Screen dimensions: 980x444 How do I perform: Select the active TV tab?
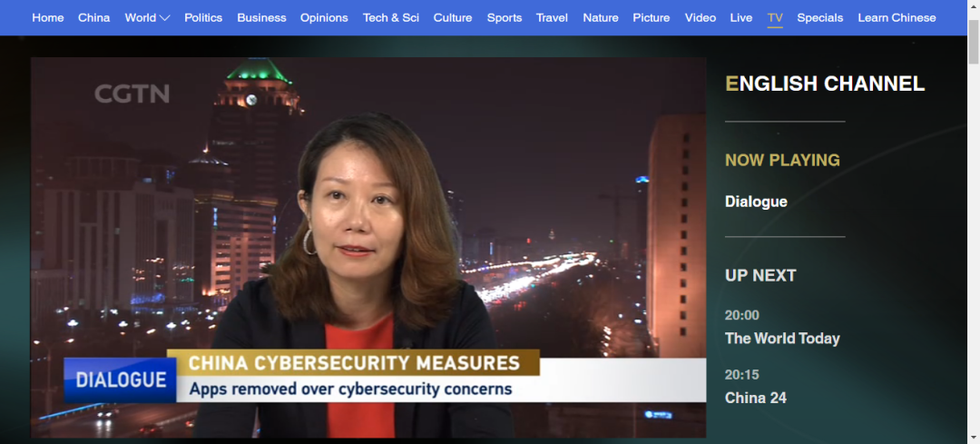[775, 18]
